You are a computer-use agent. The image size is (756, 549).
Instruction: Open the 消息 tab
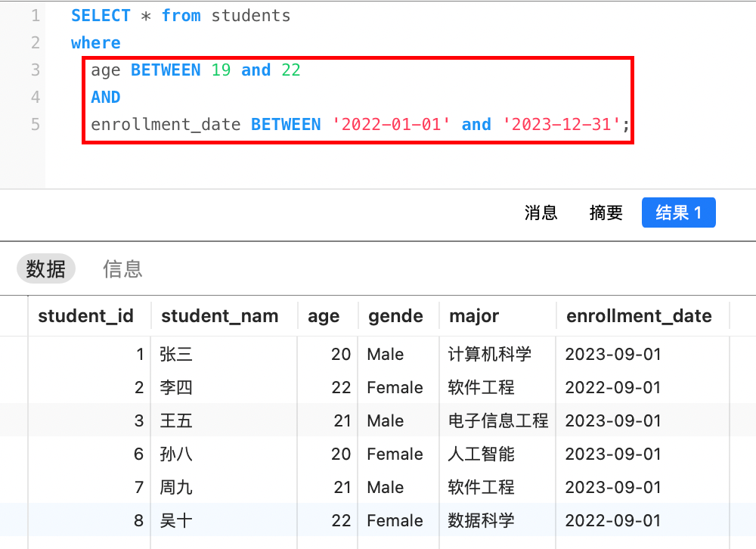click(541, 212)
